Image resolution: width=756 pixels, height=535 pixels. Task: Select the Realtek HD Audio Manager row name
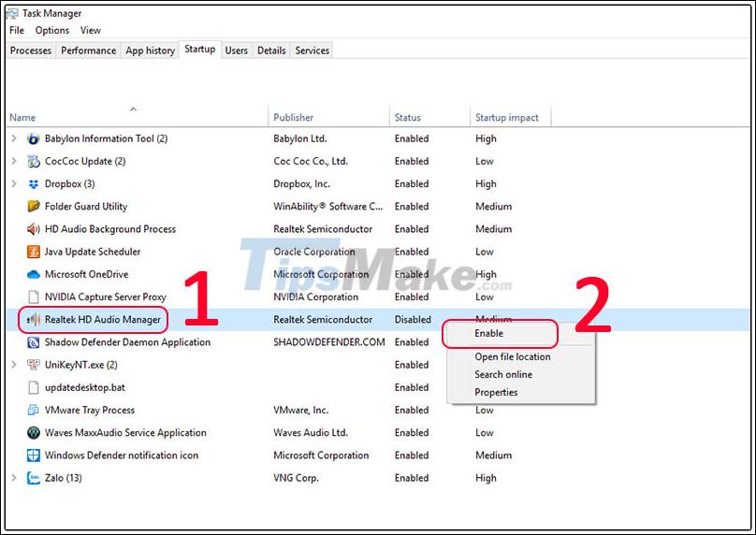click(x=103, y=320)
